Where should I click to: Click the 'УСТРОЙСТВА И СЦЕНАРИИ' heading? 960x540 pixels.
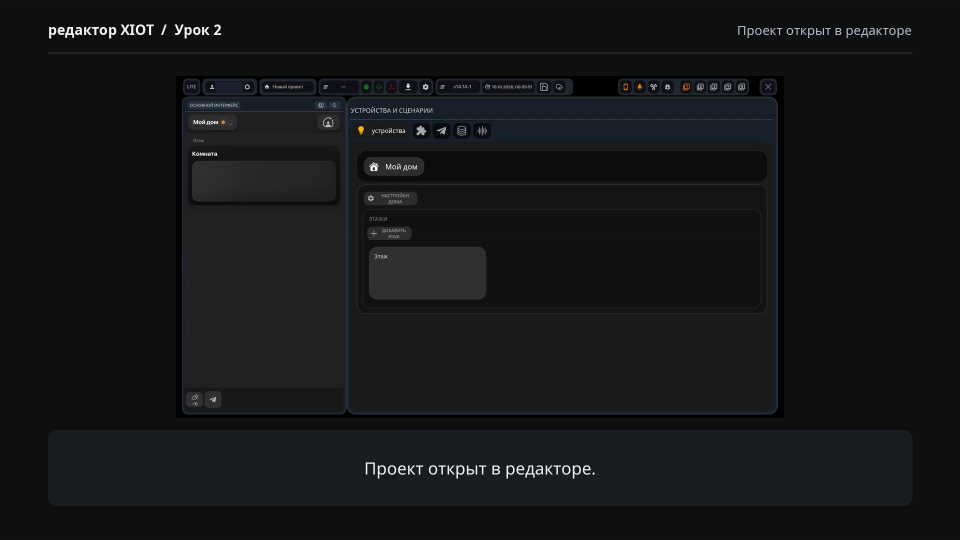392,111
